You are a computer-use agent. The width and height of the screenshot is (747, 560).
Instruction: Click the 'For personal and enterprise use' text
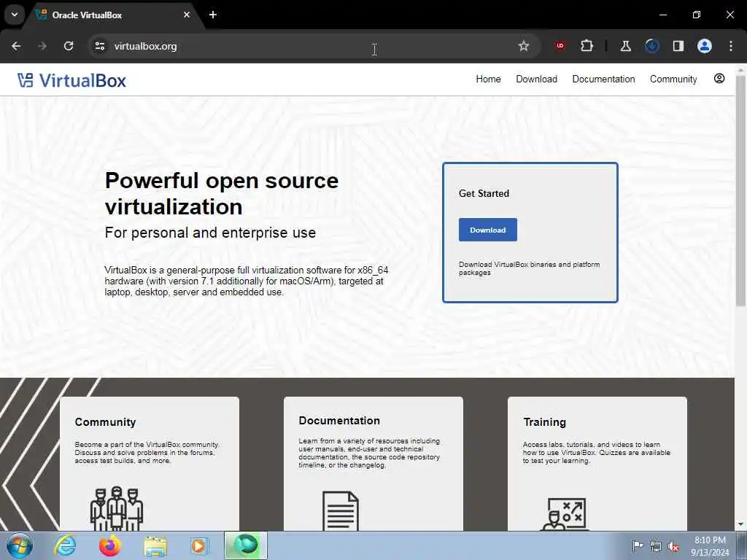point(210,233)
